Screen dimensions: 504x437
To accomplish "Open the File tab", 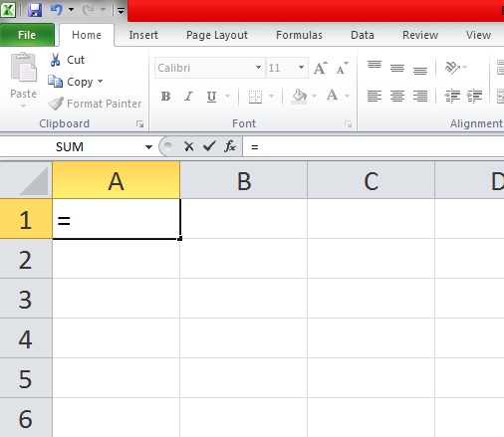I will [x=27, y=35].
